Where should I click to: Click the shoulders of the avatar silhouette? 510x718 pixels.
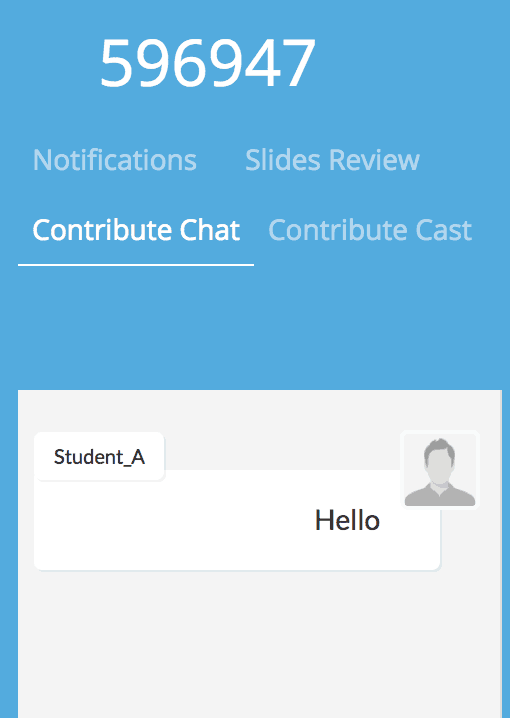point(440,497)
